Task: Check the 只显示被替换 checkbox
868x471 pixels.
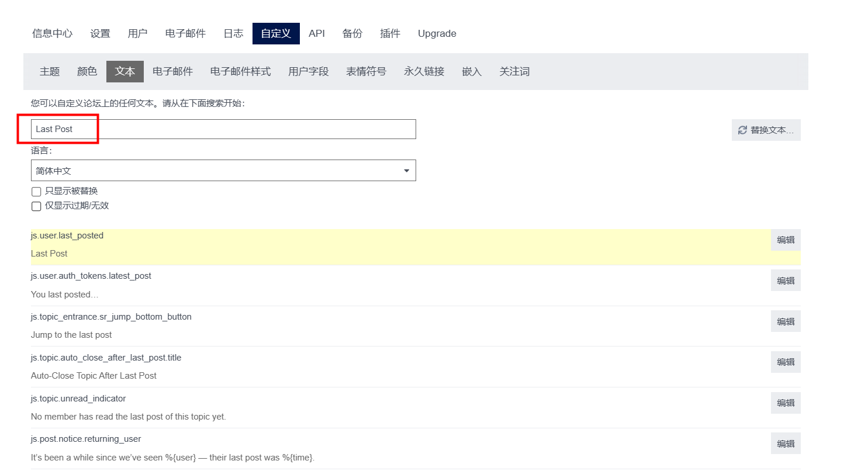Action: point(36,192)
